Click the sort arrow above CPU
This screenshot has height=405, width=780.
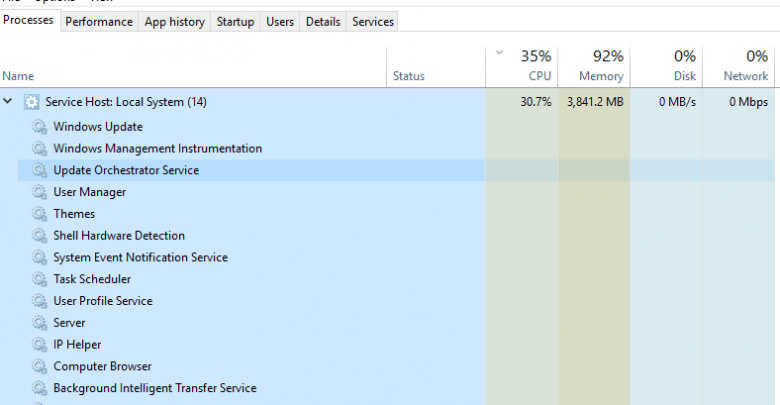(499, 52)
